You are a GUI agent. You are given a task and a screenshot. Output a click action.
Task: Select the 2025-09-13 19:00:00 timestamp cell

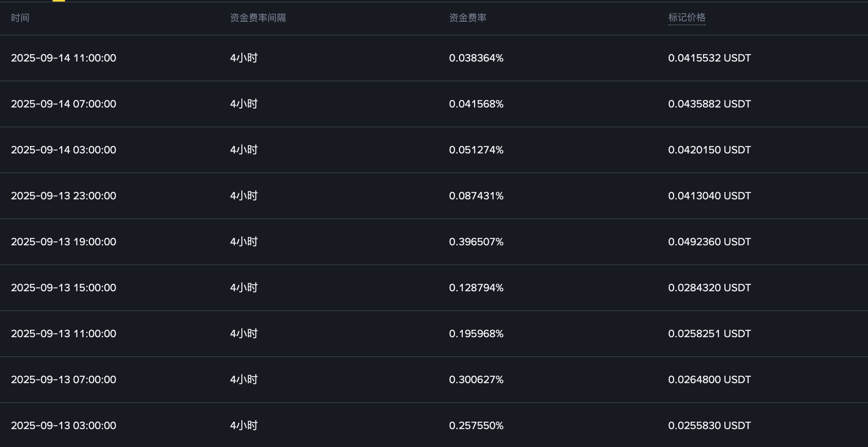tap(63, 242)
